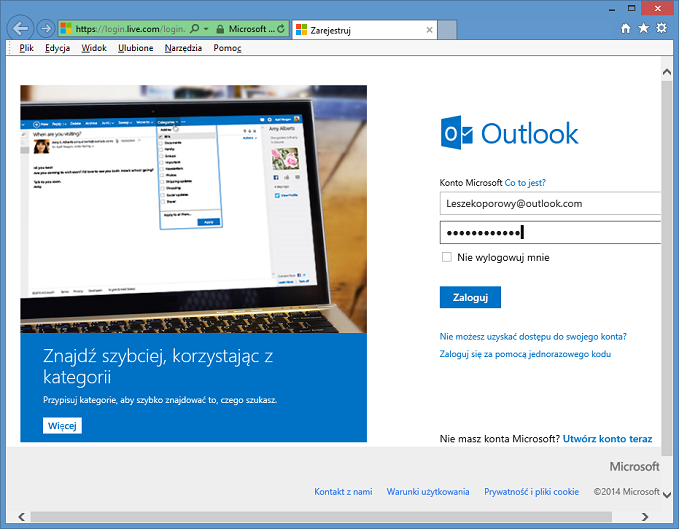Open the browser Home page icon
This screenshot has width=679, height=529.
627,29
